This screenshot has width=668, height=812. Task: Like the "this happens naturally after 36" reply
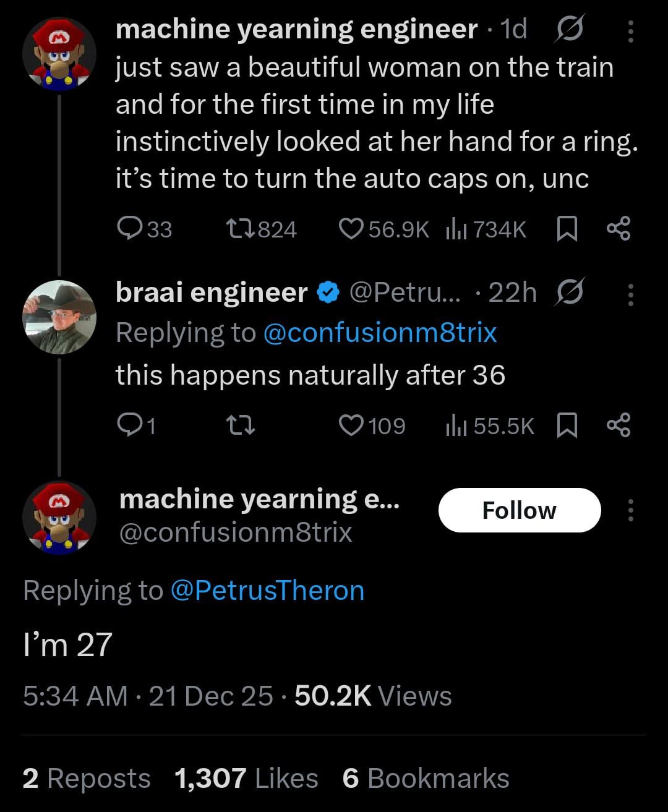[x=351, y=425]
